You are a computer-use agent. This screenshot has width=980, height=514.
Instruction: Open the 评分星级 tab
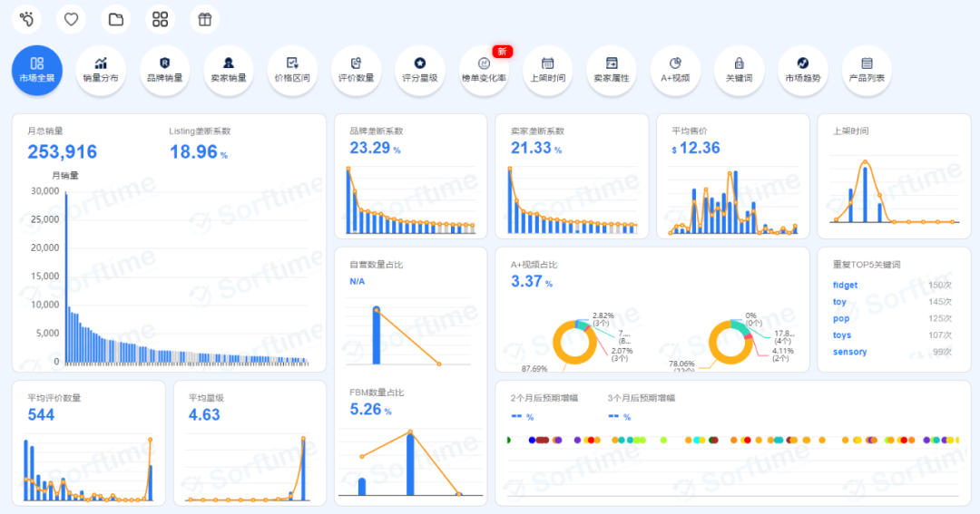[x=420, y=71]
